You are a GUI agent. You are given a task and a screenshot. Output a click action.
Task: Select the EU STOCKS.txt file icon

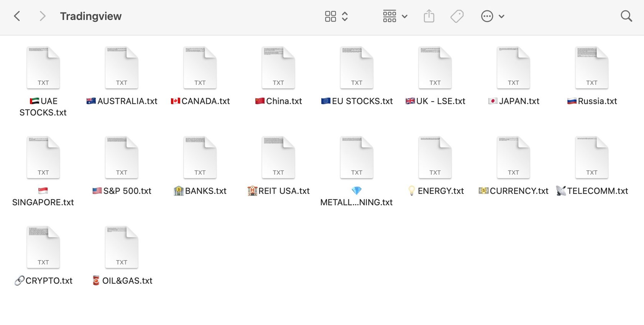(x=357, y=68)
